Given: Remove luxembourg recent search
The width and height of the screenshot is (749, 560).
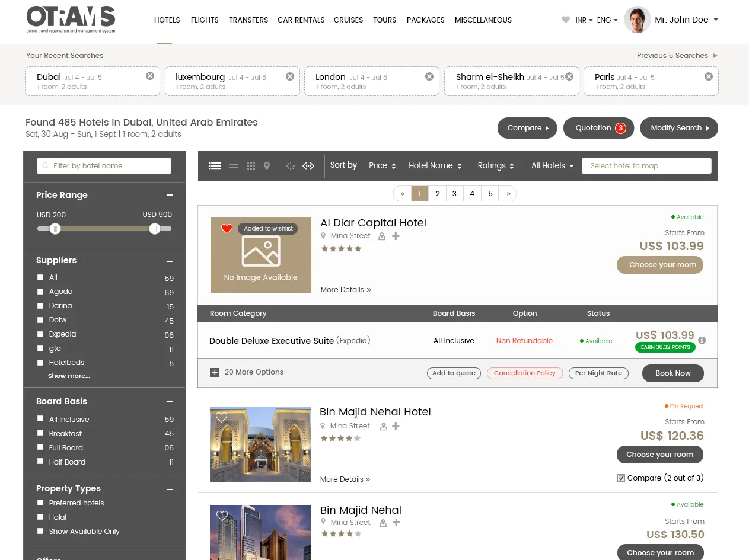Looking at the screenshot, I should tap(290, 76).
